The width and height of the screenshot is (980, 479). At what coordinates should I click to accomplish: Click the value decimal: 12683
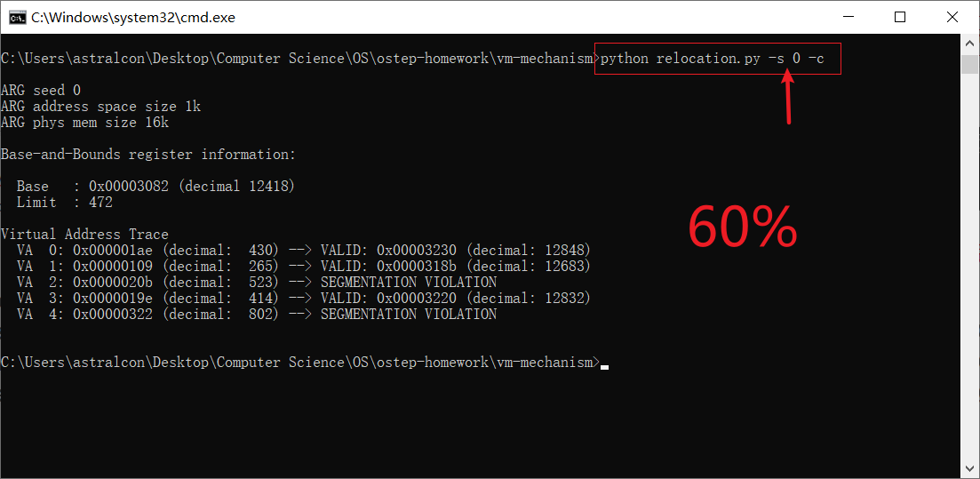coord(529,267)
